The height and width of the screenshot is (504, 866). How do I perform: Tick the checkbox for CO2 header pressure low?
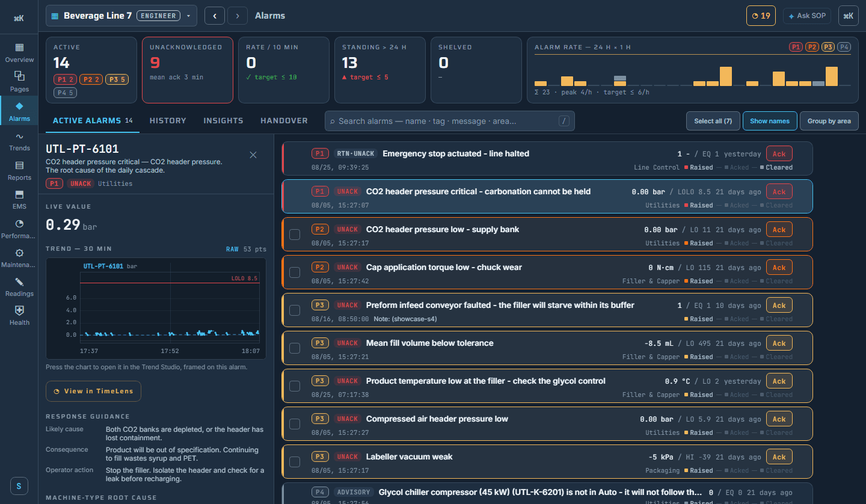pos(295,235)
